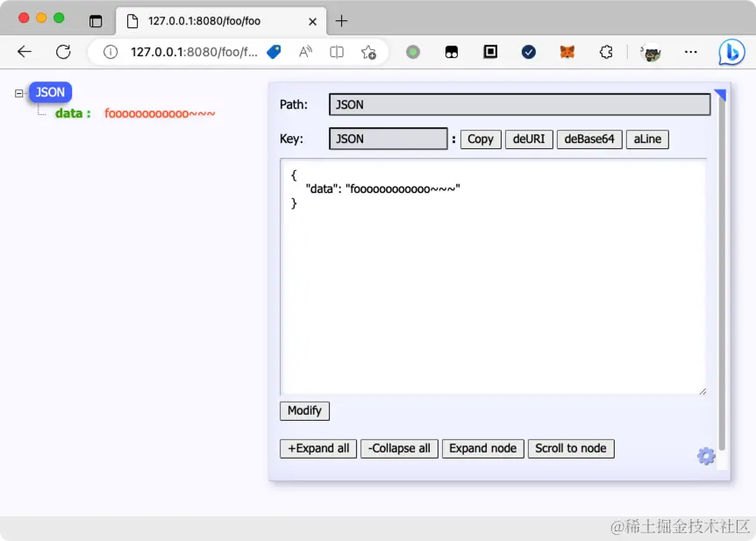Focus the Path input field
Image resolution: width=756 pixels, height=541 pixels.
click(x=519, y=104)
